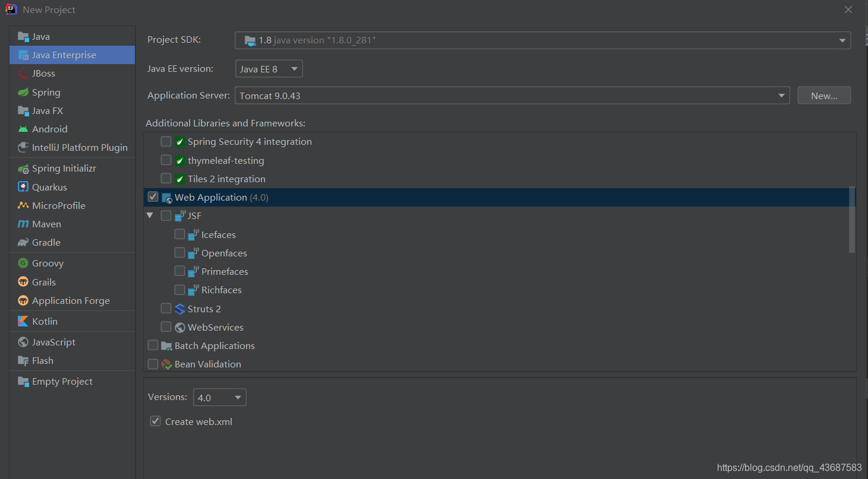Click the thymeleaf-testing green check icon
Screen dimensions: 868x479
click(180, 160)
